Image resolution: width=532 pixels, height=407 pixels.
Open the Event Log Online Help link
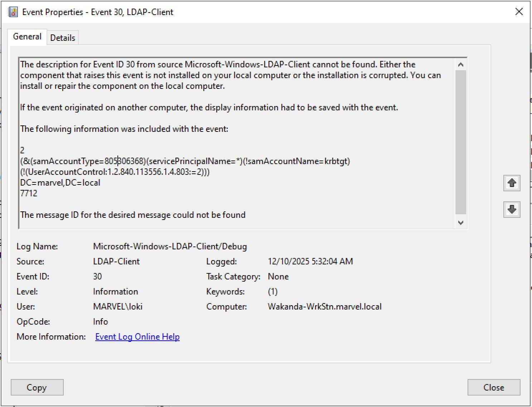137,337
